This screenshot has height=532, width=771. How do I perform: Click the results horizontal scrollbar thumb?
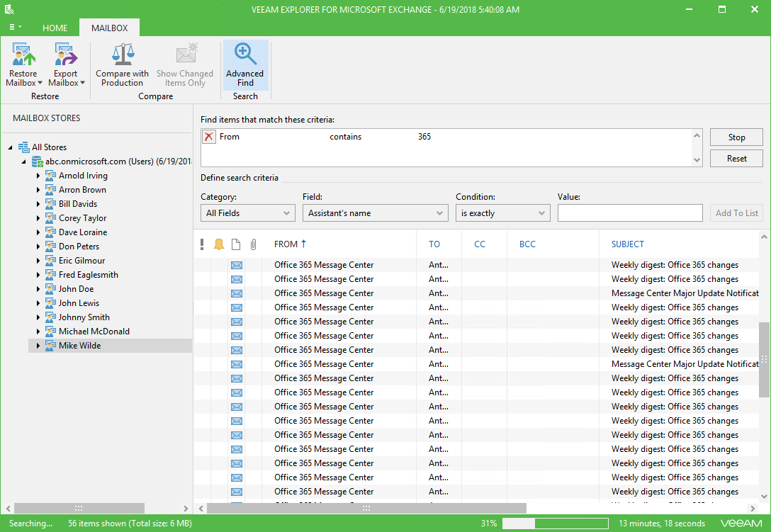pyautogui.click(x=366, y=508)
